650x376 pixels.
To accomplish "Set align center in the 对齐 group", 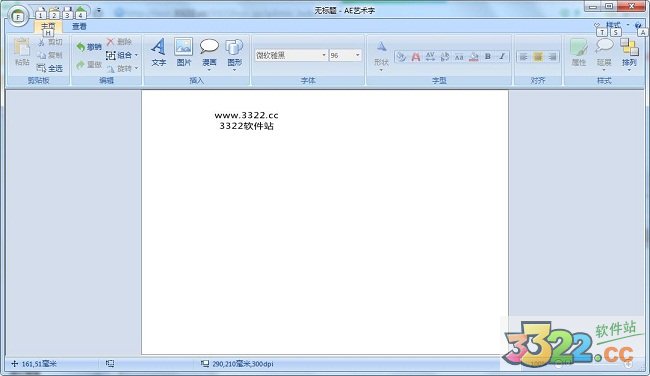I will click(x=538, y=57).
